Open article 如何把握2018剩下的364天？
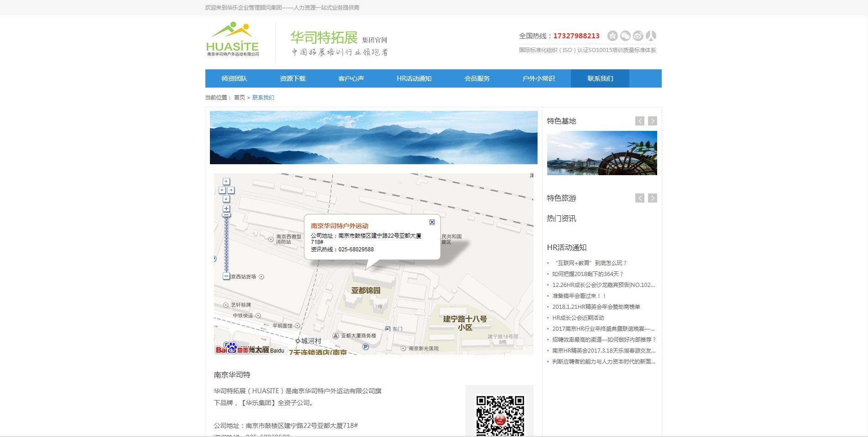 pyautogui.click(x=588, y=274)
